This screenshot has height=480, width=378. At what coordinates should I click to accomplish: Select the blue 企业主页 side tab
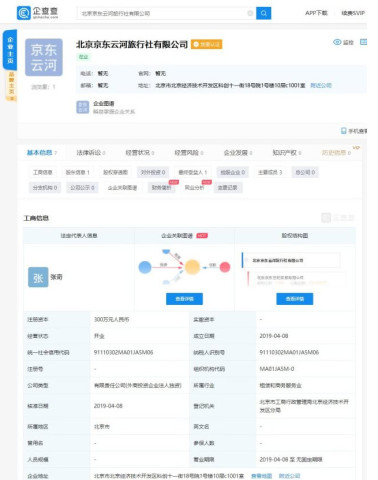[10, 50]
